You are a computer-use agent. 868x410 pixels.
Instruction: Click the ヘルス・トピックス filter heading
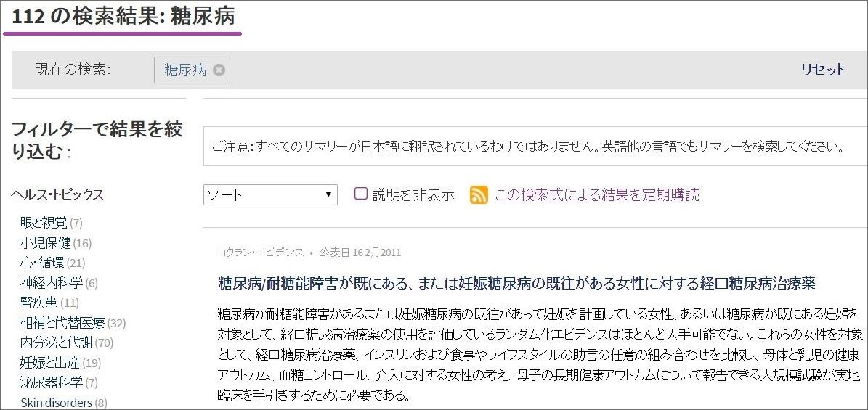pyautogui.click(x=57, y=194)
